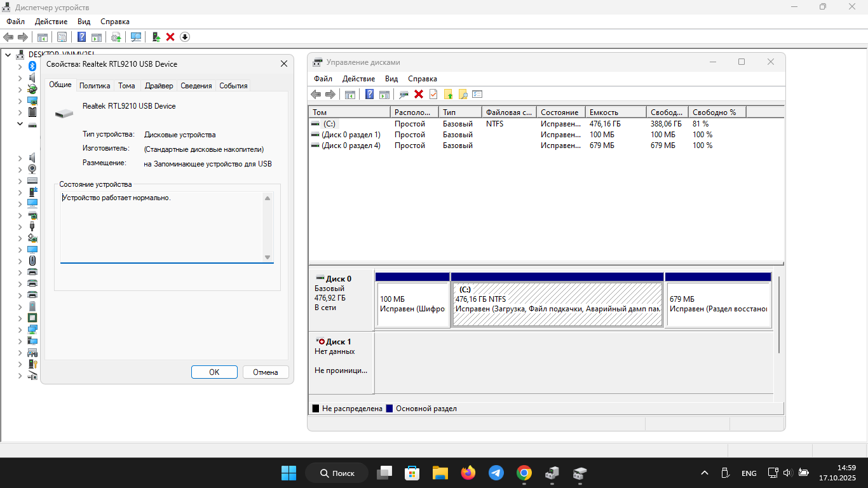Click scan for hardware changes monitor icon

pos(136,37)
